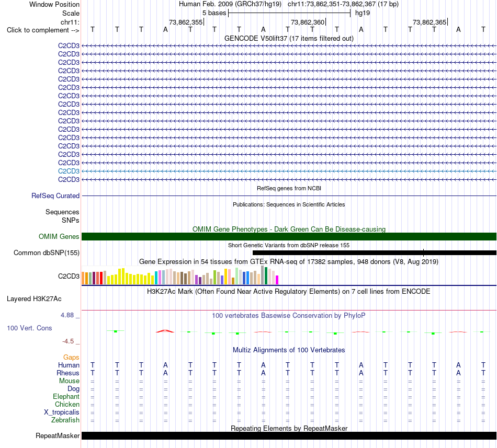
Task: Click the RepeatMasker track label
Action: tap(58, 435)
